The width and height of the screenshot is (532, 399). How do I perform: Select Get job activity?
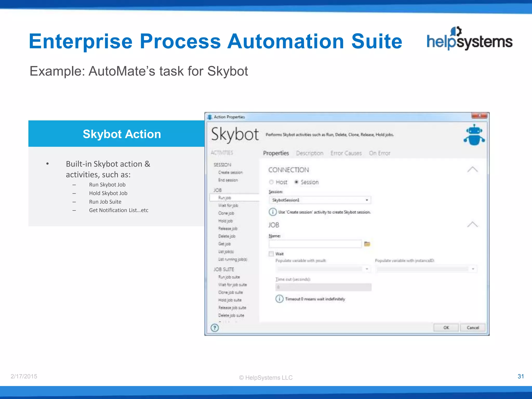click(x=224, y=244)
